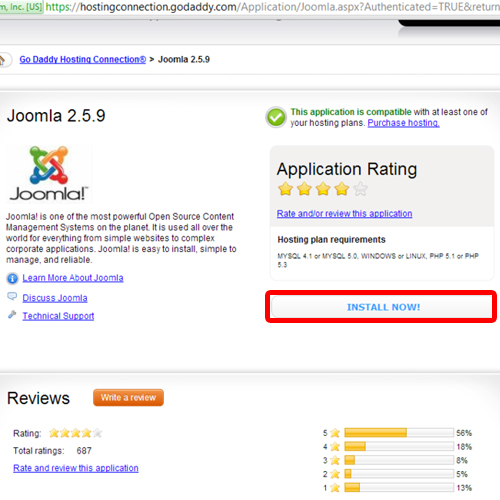
Task: Click fourth star in Application Rating
Action: tap(342, 189)
